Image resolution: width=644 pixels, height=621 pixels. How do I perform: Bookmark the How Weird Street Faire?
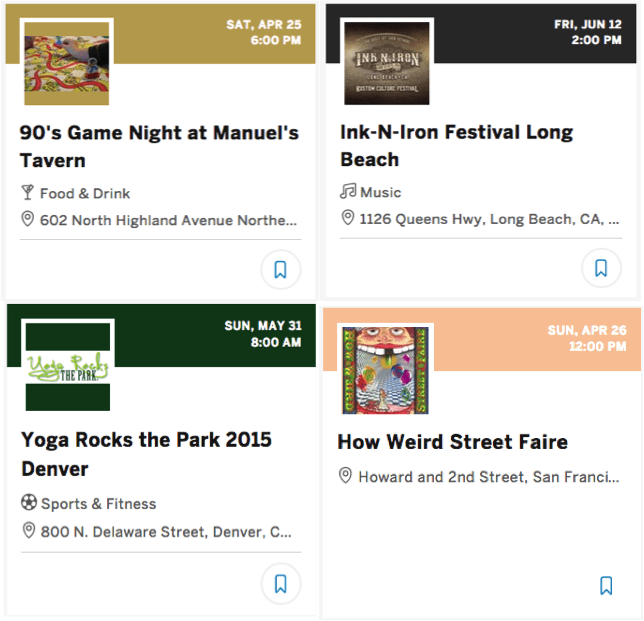[606, 585]
